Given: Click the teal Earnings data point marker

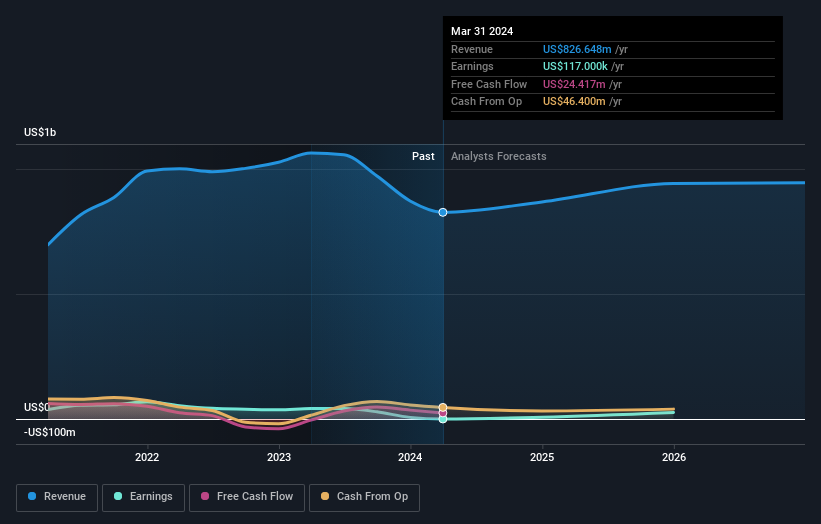Looking at the screenshot, I should 443,419.
